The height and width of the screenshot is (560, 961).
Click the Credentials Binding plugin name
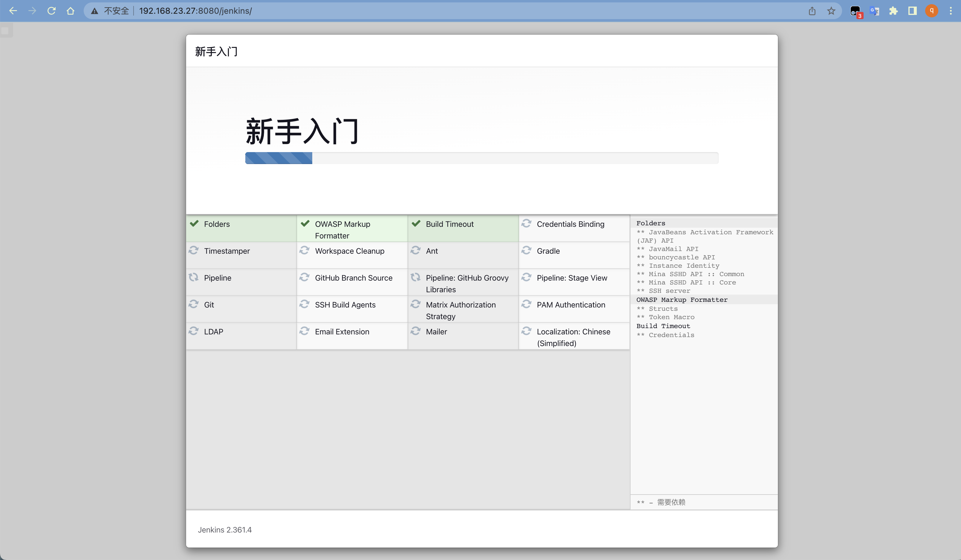[570, 224]
